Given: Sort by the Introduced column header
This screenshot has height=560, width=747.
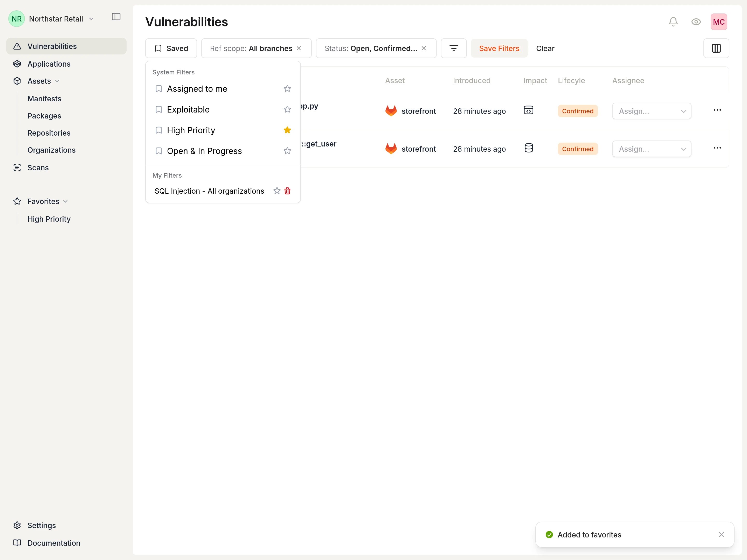Looking at the screenshot, I should [472, 81].
